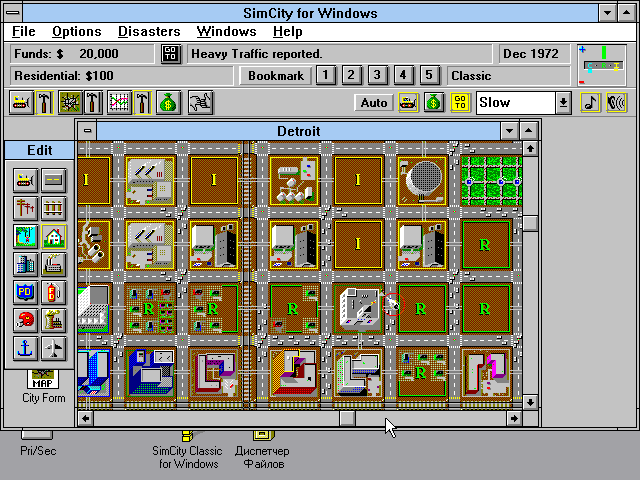Viewport: 640px width, 480px height.
Task: Toggle the Auto-Bulldoze yellow bulldozer button
Action: pos(408,102)
